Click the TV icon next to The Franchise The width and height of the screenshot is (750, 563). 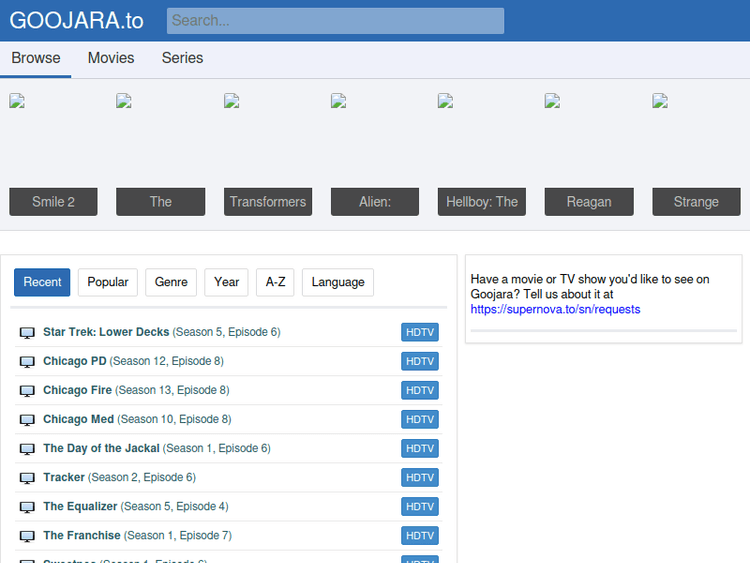[x=27, y=536]
